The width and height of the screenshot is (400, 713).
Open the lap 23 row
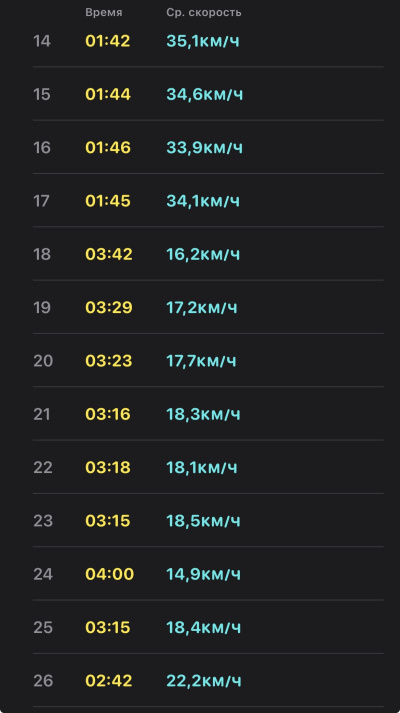(x=208, y=521)
